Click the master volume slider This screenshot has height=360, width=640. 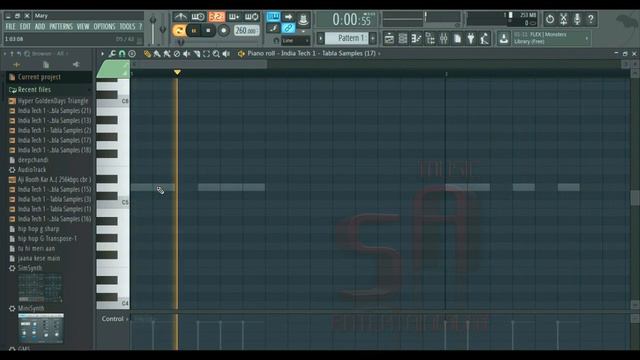pyautogui.click(x=153, y=29)
